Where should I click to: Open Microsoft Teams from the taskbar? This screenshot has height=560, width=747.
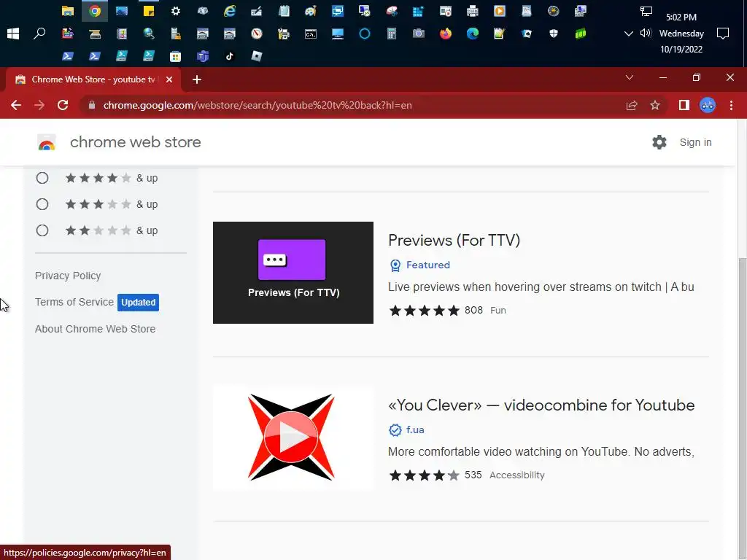click(203, 56)
